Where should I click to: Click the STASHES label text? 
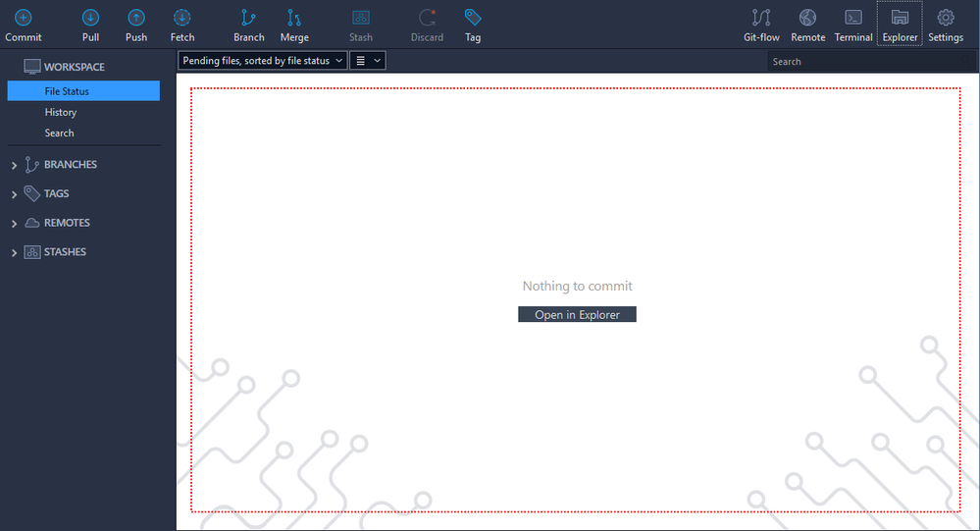coord(65,252)
